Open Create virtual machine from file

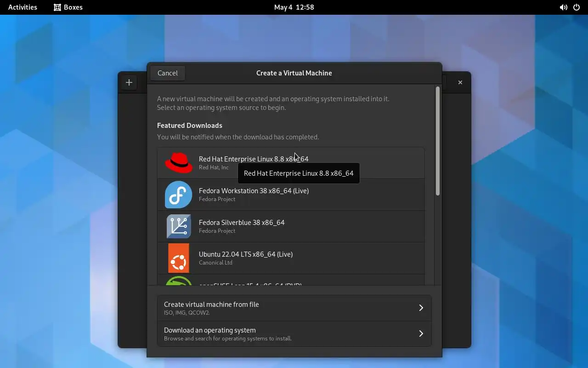click(x=294, y=308)
